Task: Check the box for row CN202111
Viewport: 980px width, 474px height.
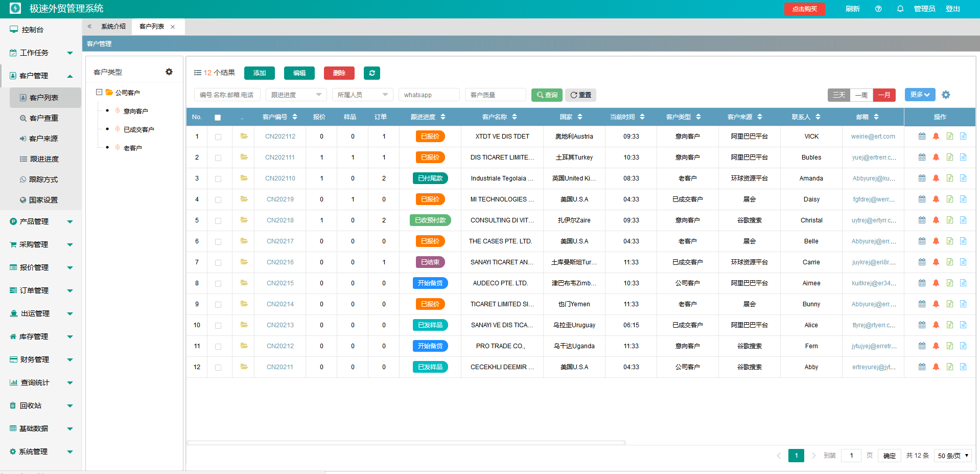Action: (218, 158)
